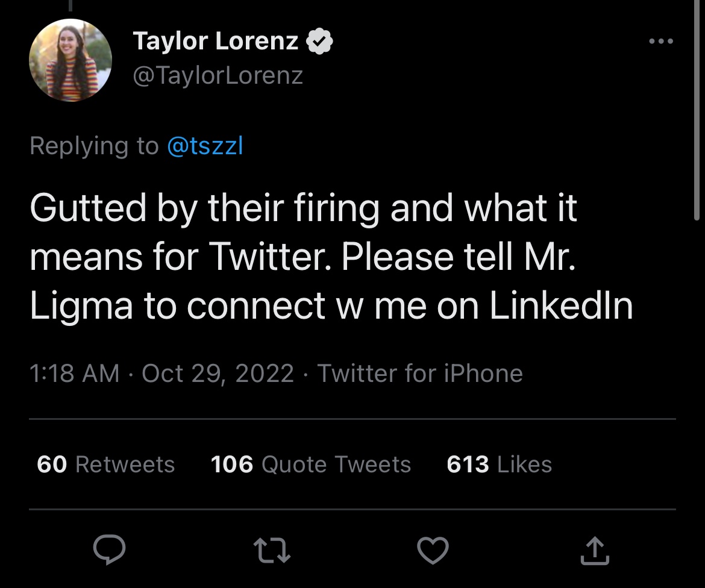
Task: Like the tweet with the heart icon
Action: pos(433,549)
